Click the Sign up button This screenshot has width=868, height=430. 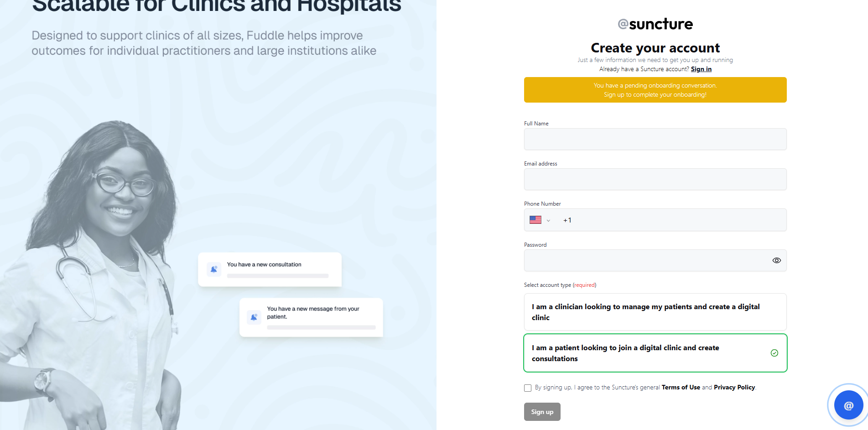(542, 412)
